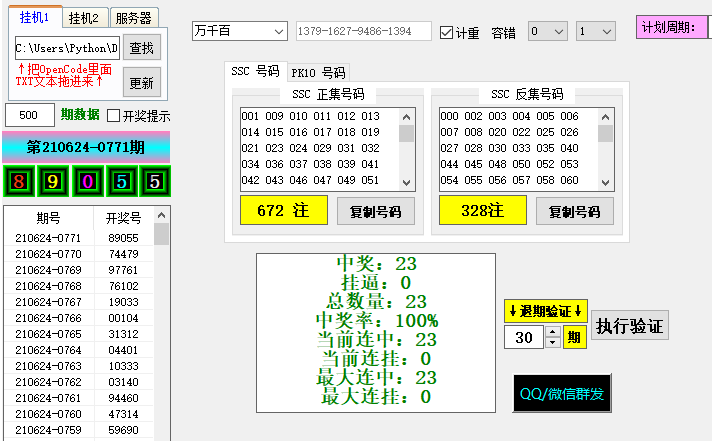The height and width of the screenshot is (441, 712).
Task: Select row 210624-0765 in results list
Action: coord(79,334)
